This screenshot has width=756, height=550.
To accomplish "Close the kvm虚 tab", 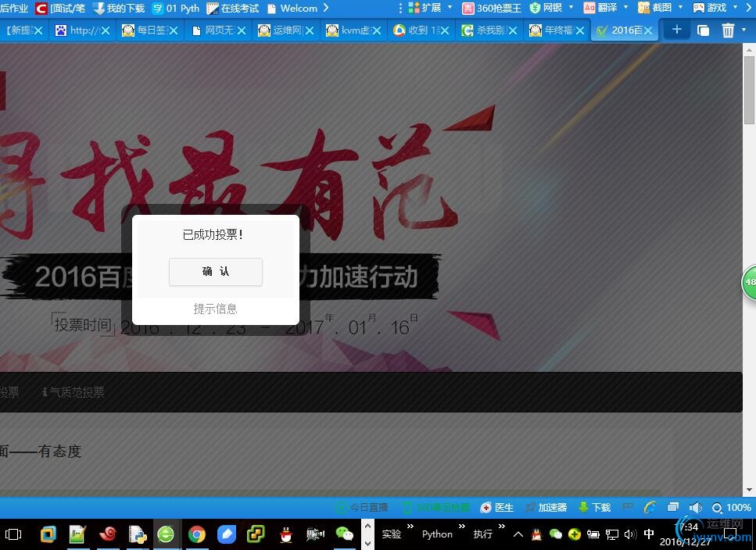I will [377, 30].
